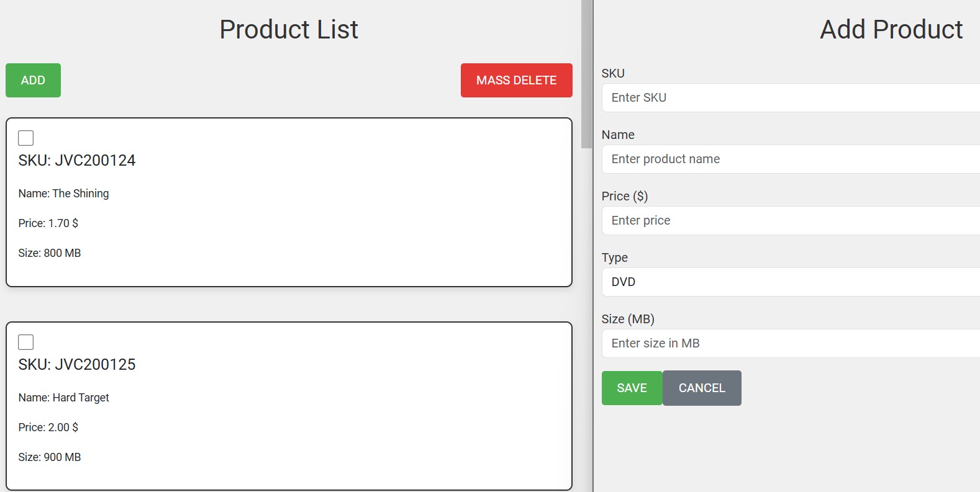The width and height of the screenshot is (980, 492).
Task: Select the Hard Target product checkbox
Action: click(26, 341)
